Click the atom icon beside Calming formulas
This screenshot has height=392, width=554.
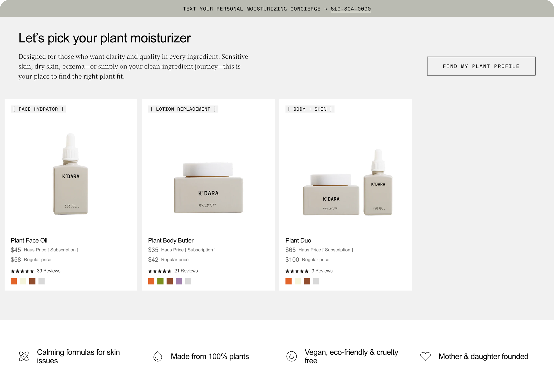click(24, 356)
